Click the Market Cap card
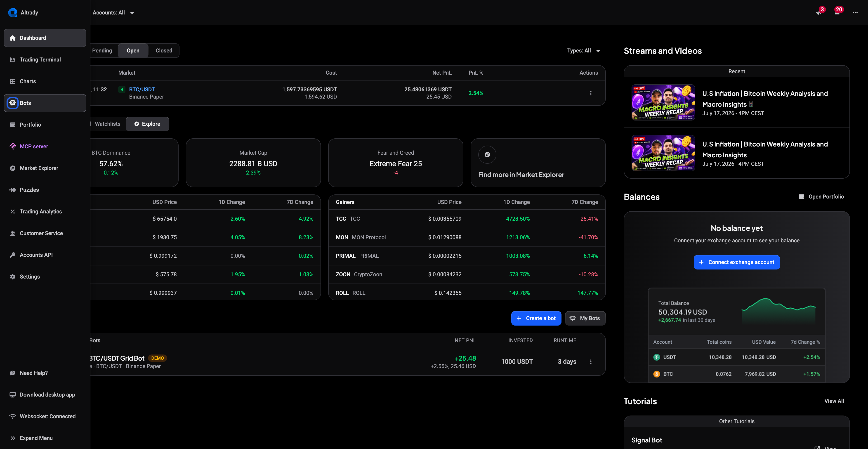 point(253,163)
